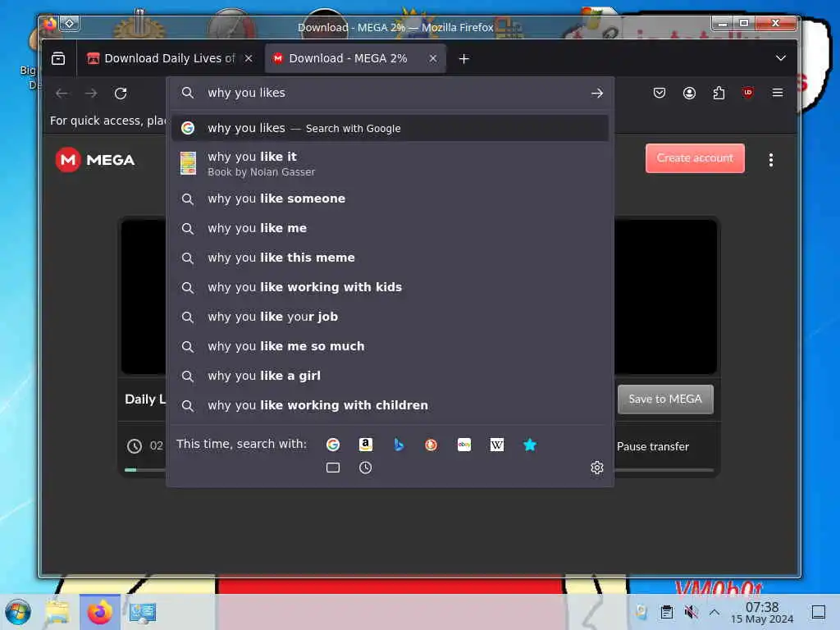The width and height of the screenshot is (840, 630).
Task: List all tabs dropdown chevron
Action: click(781, 58)
